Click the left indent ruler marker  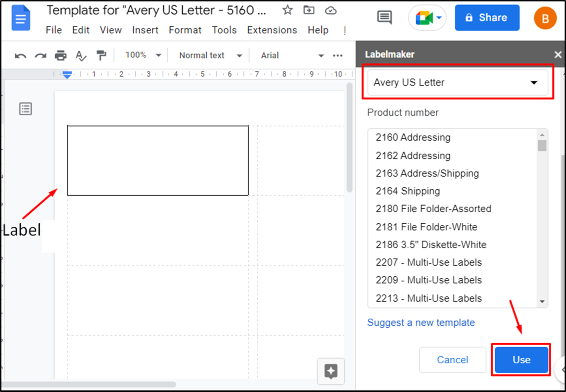pos(67,75)
